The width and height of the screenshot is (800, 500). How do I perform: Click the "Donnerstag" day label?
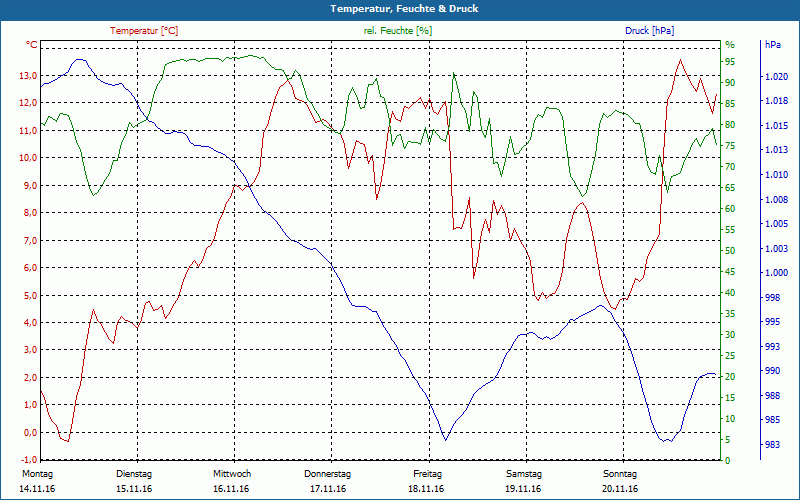328,474
